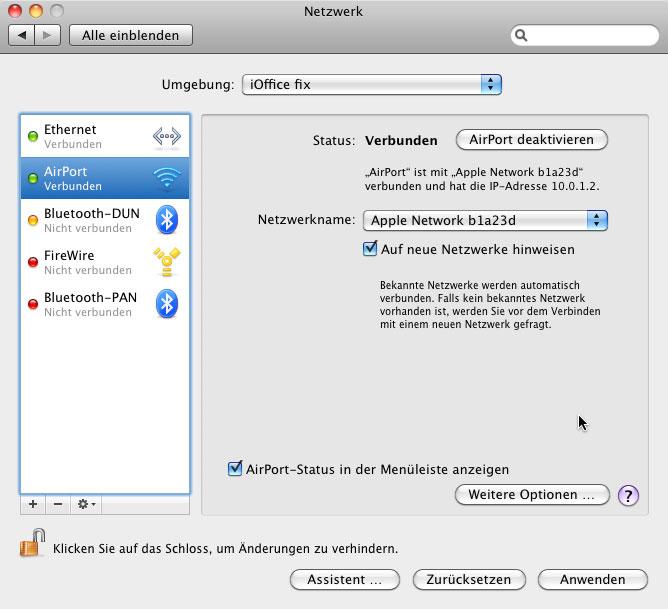Click the Bluetooth icon beside Bluetooth-DUN
The width and height of the screenshot is (668, 609).
pos(167,220)
